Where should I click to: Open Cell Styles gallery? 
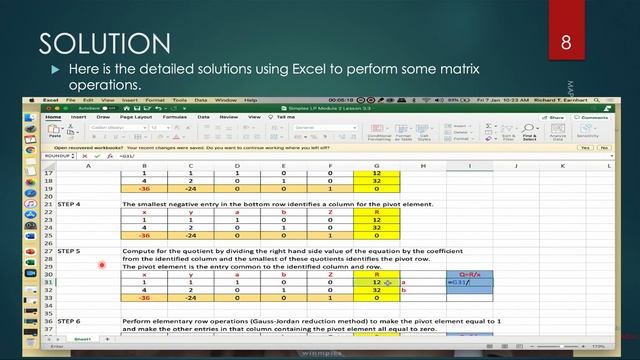coord(424,132)
